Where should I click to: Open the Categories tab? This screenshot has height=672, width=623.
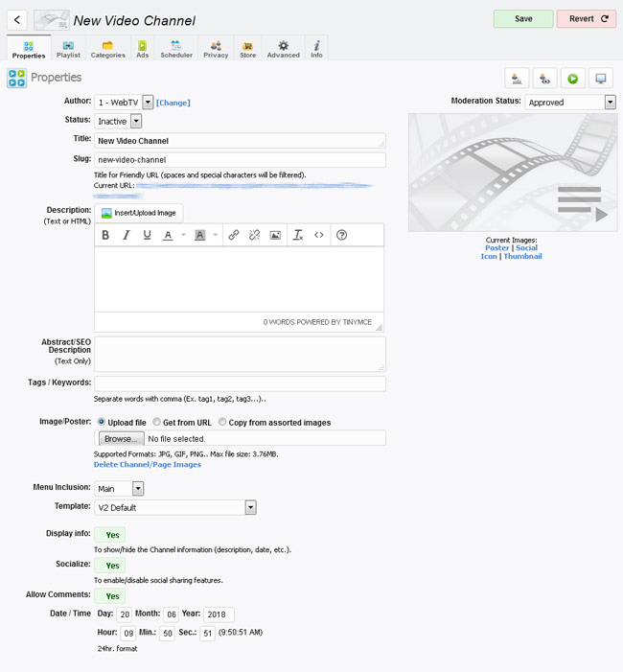(x=108, y=48)
